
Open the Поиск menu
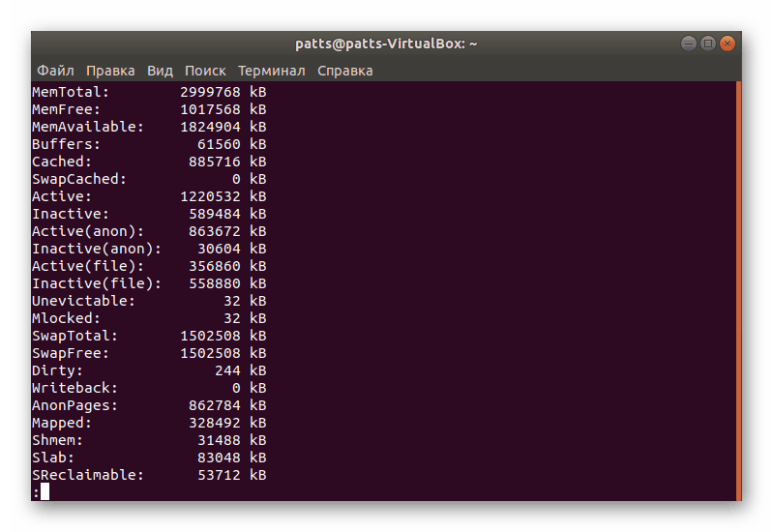205,71
